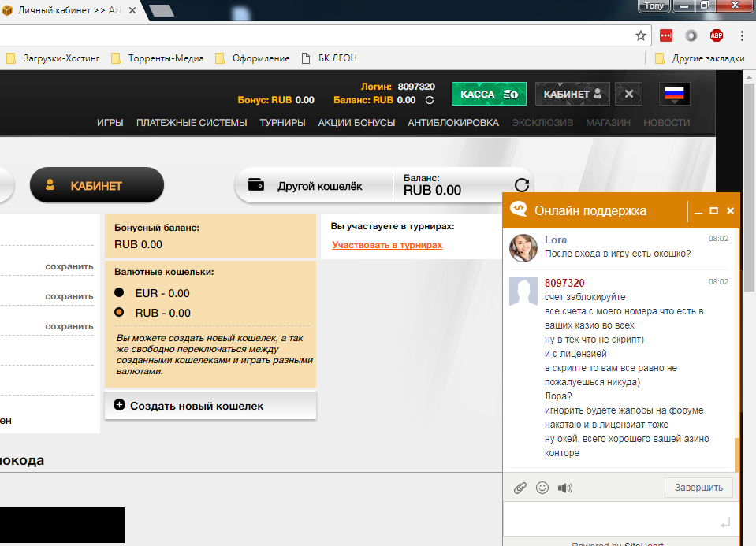The width and height of the screenshot is (756, 546).
Task: Open the Adblock Plus extension icon
Action: tap(717, 35)
